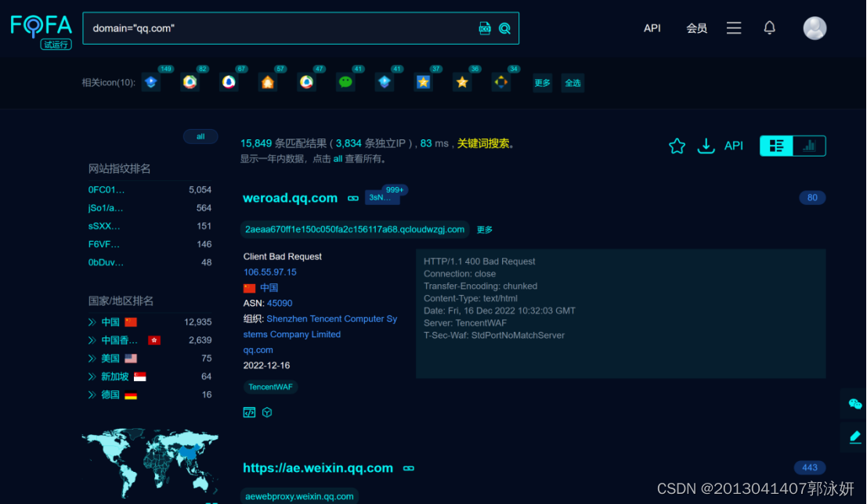Open https://ae.weixin.qq.com result link
867x504 pixels.
(x=318, y=468)
